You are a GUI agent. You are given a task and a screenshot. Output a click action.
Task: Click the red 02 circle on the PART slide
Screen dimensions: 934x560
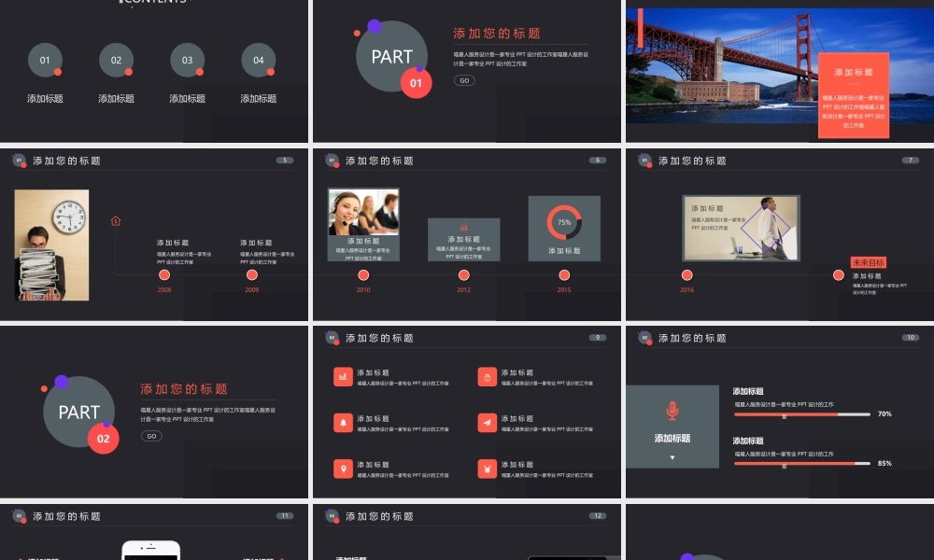pyautogui.click(x=103, y=439)
